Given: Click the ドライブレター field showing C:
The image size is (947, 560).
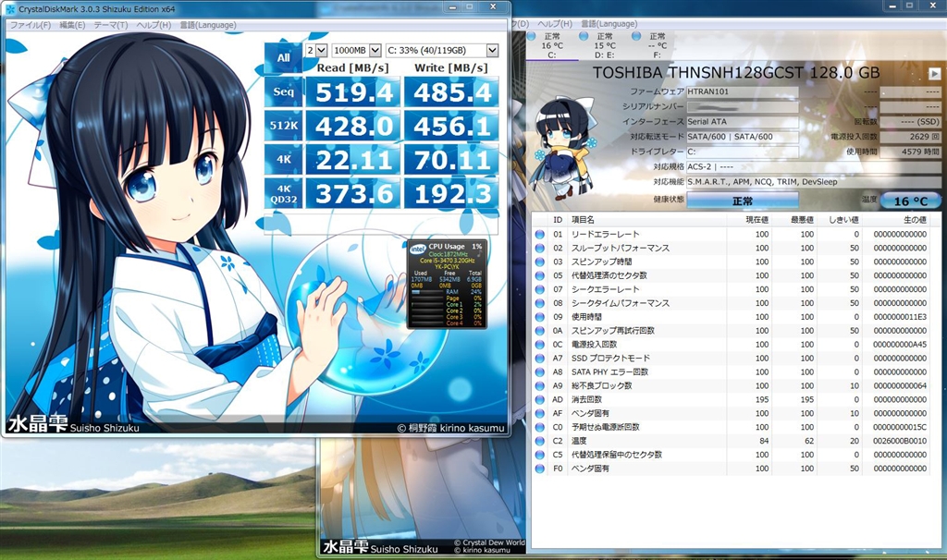Looking at the screenshot, I should [743, 152].
